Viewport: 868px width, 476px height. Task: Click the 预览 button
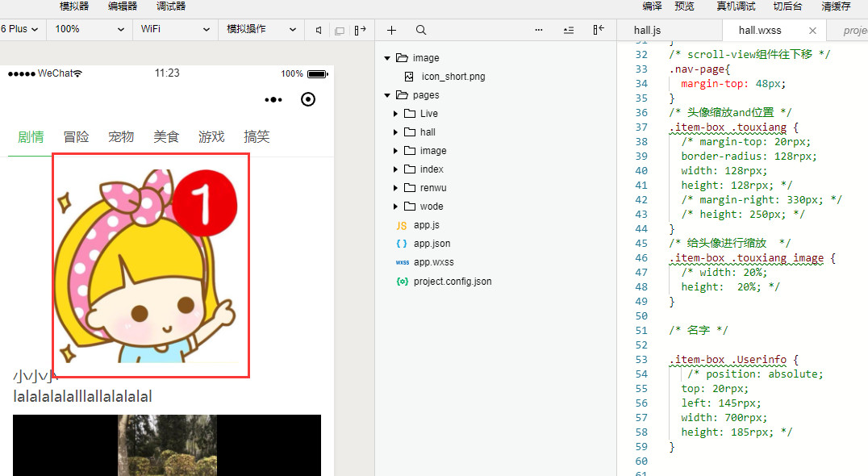point(684,6)
